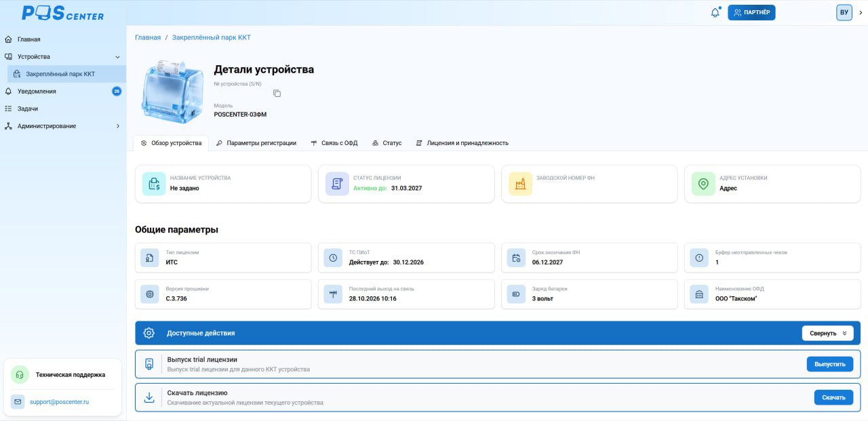The image size is (868, 421).
Task: Click the Последний выход на связь antenna icon
Action: (333, 294)
